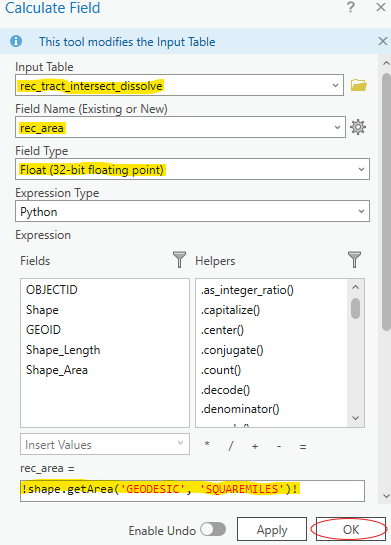Choose .center() helper
The image size is (391, 545).
point(222,330)
